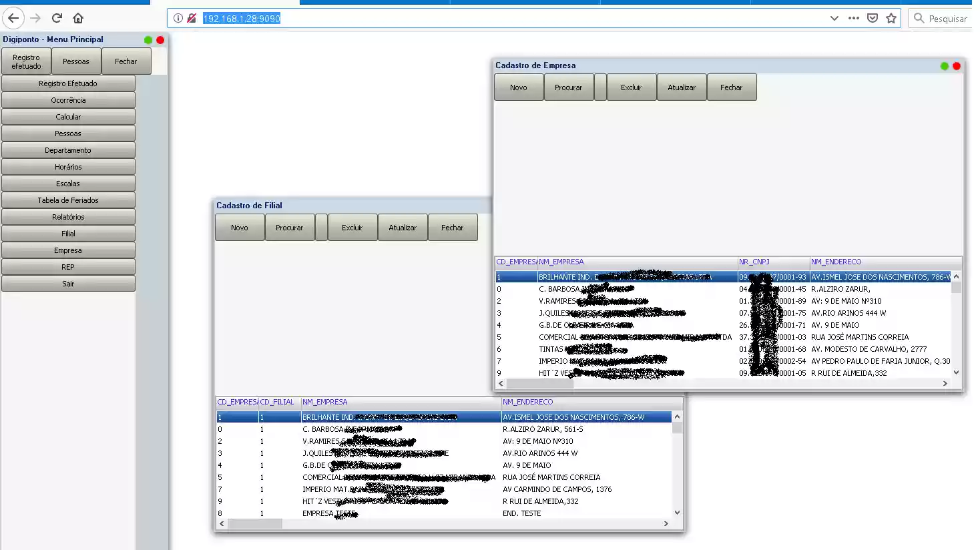Toggle the green status dot on Cadastro de Empresa
Image resolution: width=980 pixels, height=550 pixels.
(944, 66)
